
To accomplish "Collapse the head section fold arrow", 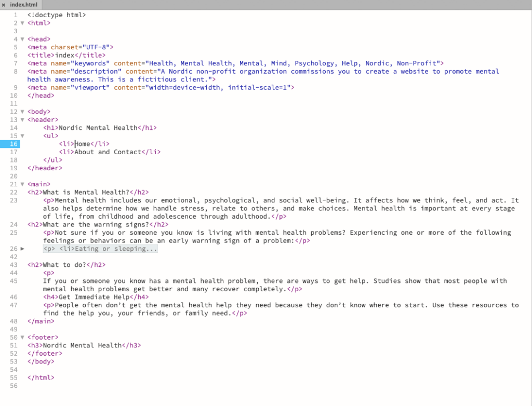I will click(x=22, y=39).
